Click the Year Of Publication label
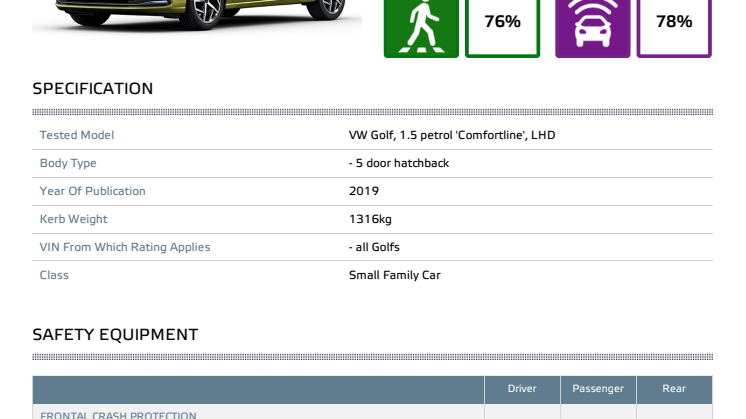Image resolution: width=746 pixels, height=419 pixels. tap(92, 191)
